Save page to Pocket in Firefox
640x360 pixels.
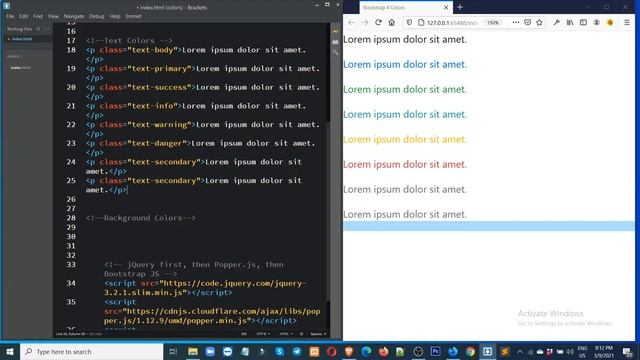click(x=527, y=22)
